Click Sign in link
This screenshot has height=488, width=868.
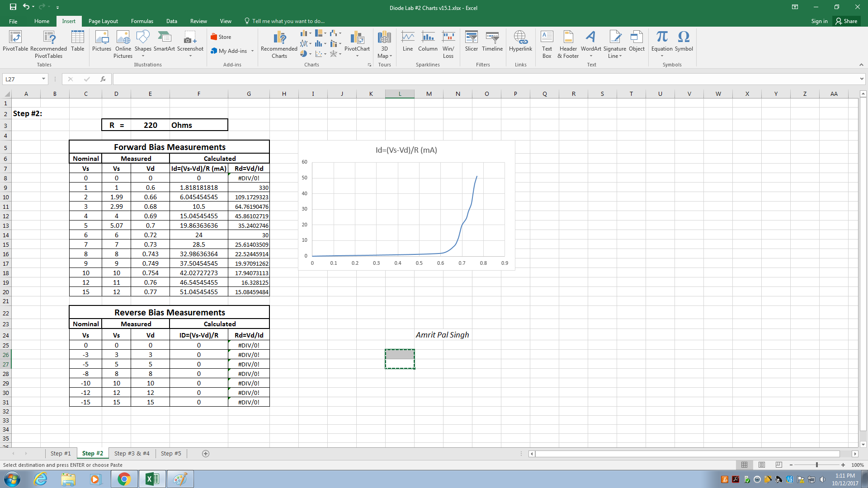tap(819, 21)
